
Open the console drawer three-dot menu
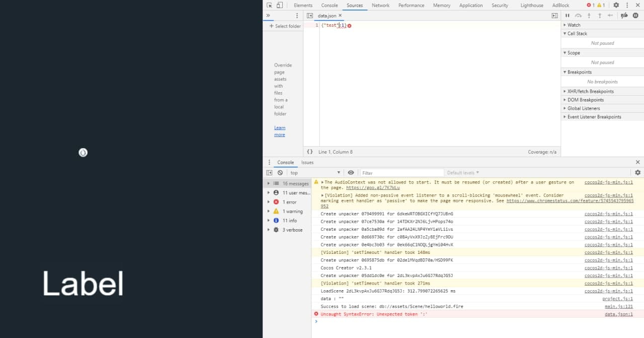point(268,162)
